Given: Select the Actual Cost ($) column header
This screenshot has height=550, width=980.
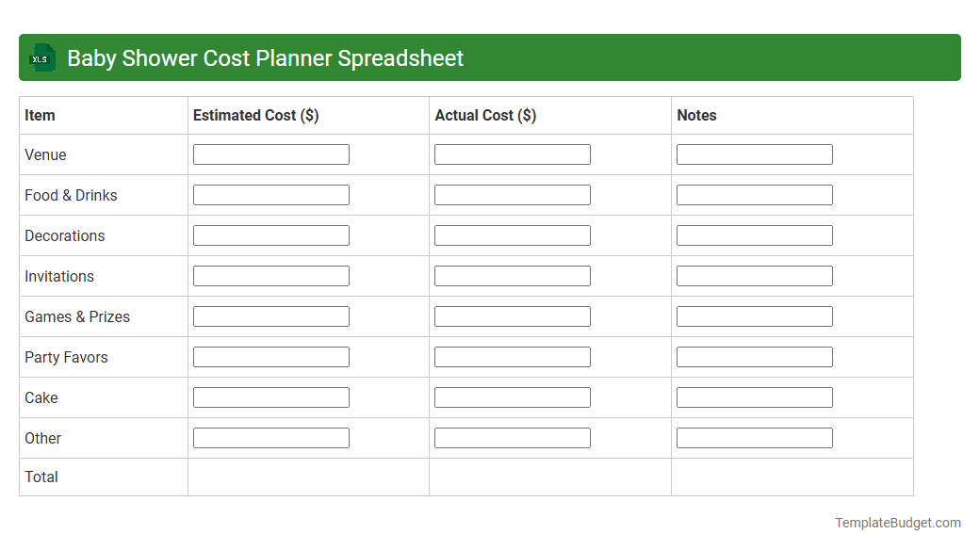Looking at the screenshot, I should click(x=486, y=115).
